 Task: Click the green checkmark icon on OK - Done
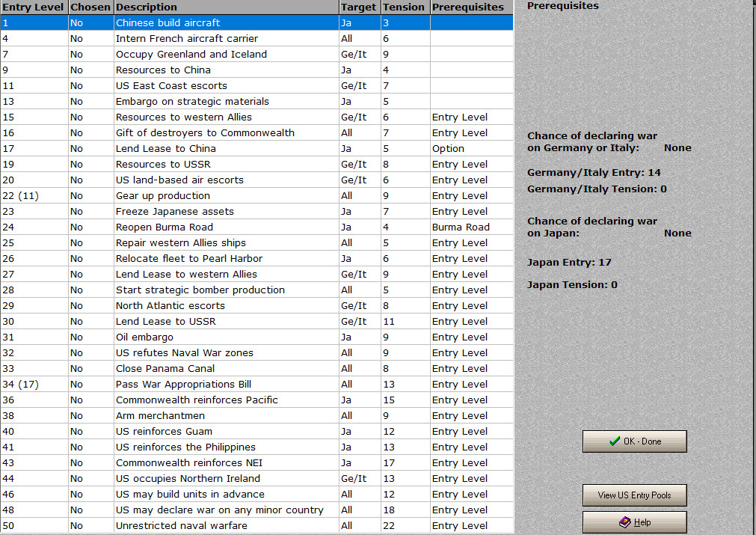click(x=614, y=441)
